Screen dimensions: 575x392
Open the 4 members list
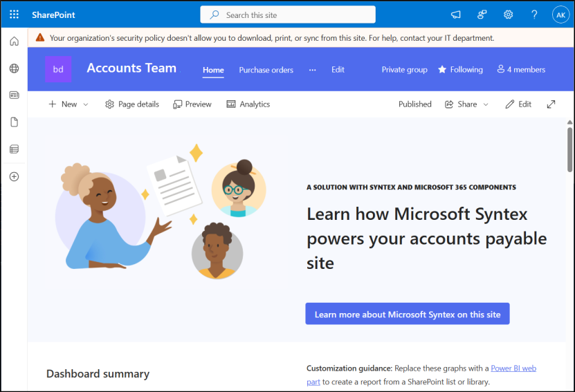521,69
